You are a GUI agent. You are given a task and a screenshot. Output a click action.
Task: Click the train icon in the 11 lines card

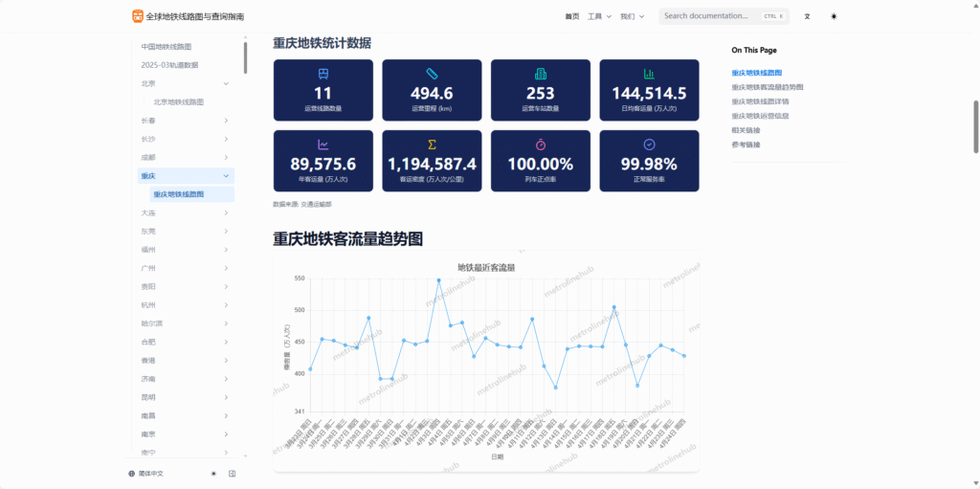(x=323, y=74)
